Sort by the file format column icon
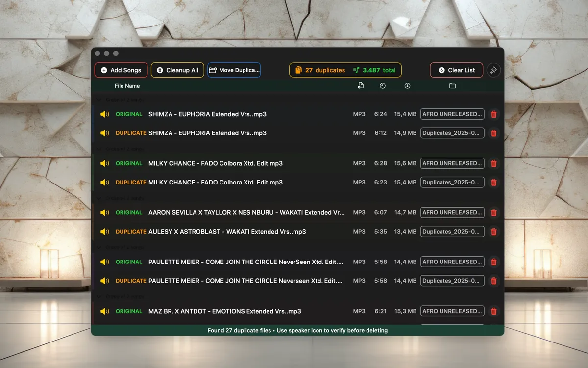The width and height of the screenshot is (588, 368). tap(361, 86)
